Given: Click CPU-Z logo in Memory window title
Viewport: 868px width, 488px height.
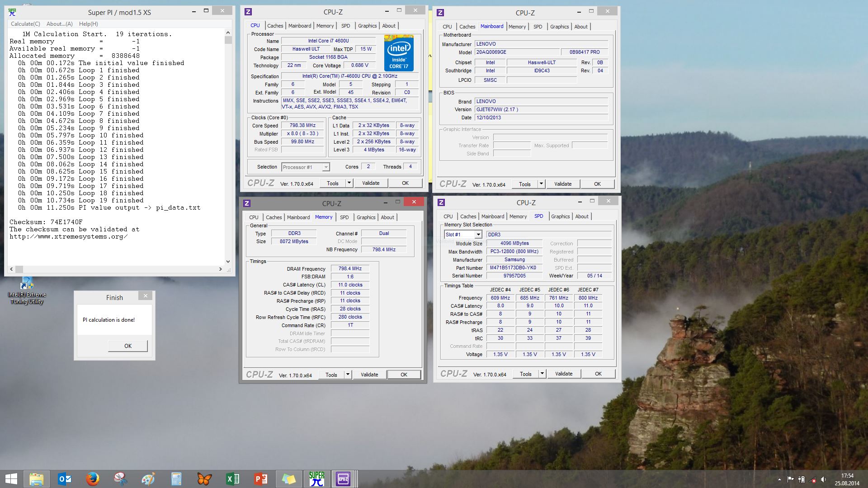Looking at the screenshot, I should (247, 203).
